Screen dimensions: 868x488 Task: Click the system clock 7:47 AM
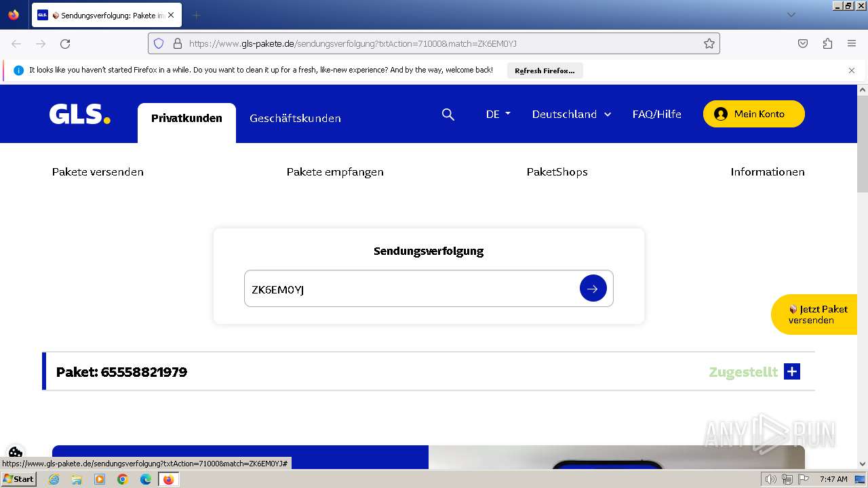click(x=833, y=479)
